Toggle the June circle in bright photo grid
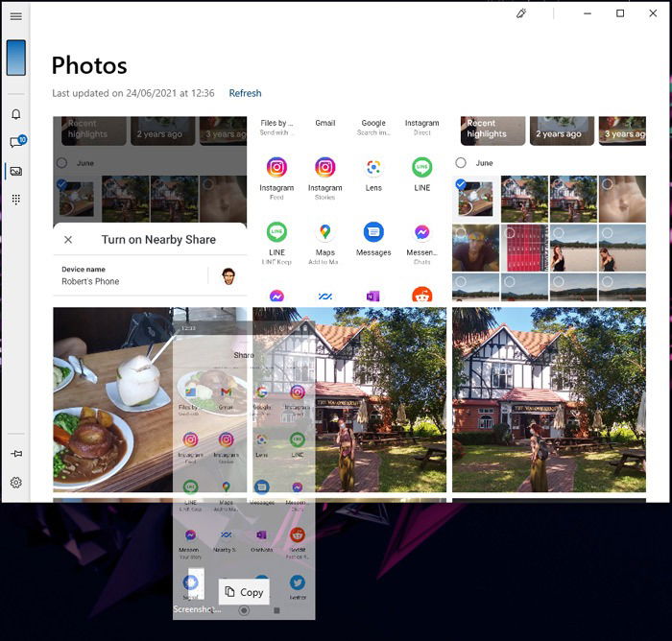The image size is (672, 641). (461, 163)
